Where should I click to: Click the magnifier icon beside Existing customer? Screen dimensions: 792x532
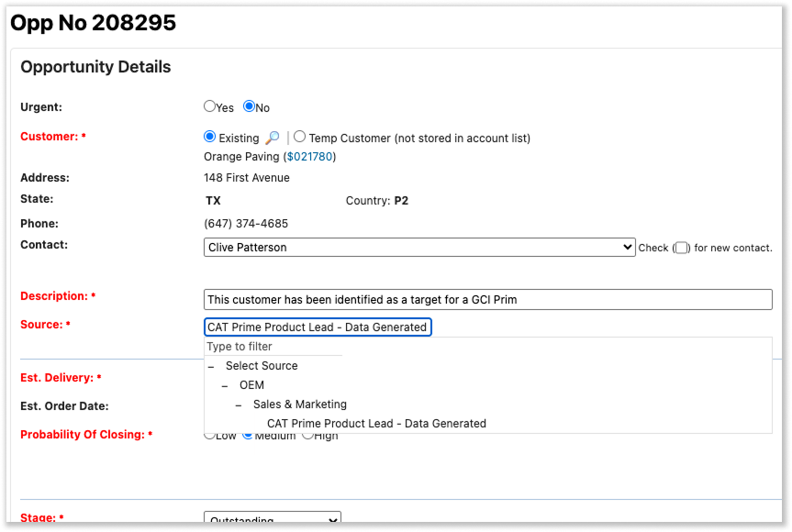[x=272, y=139]
